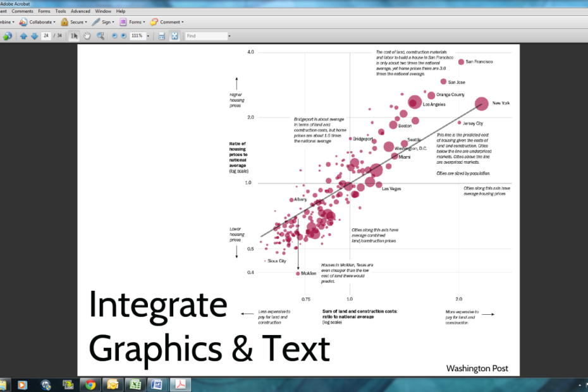Open the Window menu
588x392 pixels.
click(x=102, y=11)
